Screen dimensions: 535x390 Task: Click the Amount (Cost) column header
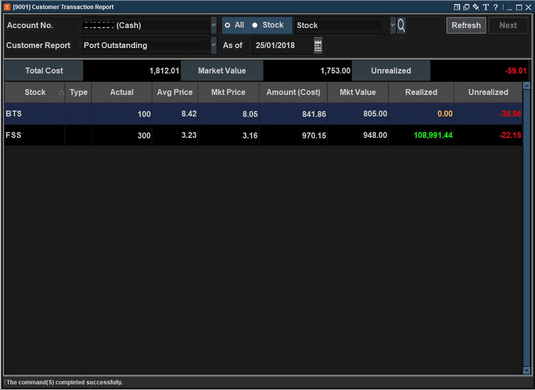[x=293, y=92]
